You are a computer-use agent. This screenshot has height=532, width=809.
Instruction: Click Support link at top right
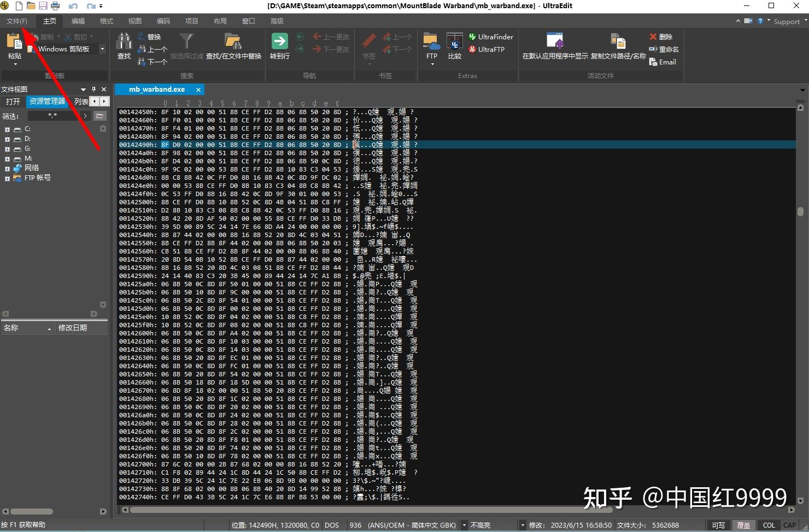(x=787, y=22)
